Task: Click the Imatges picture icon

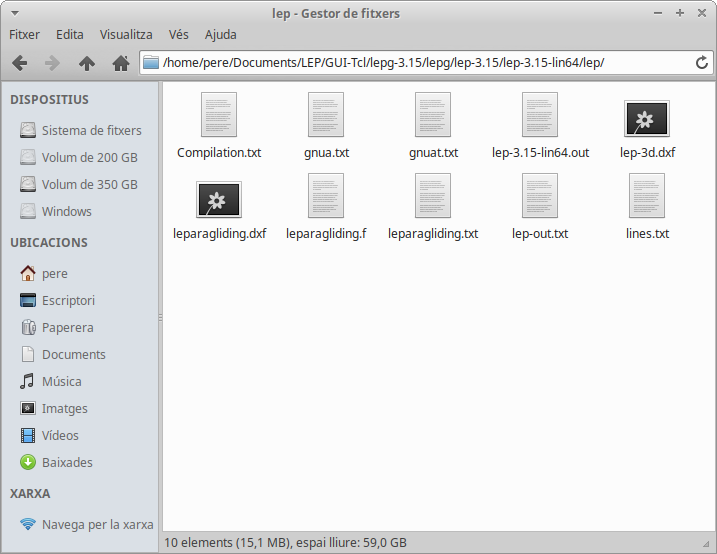Action: [28, 408]
